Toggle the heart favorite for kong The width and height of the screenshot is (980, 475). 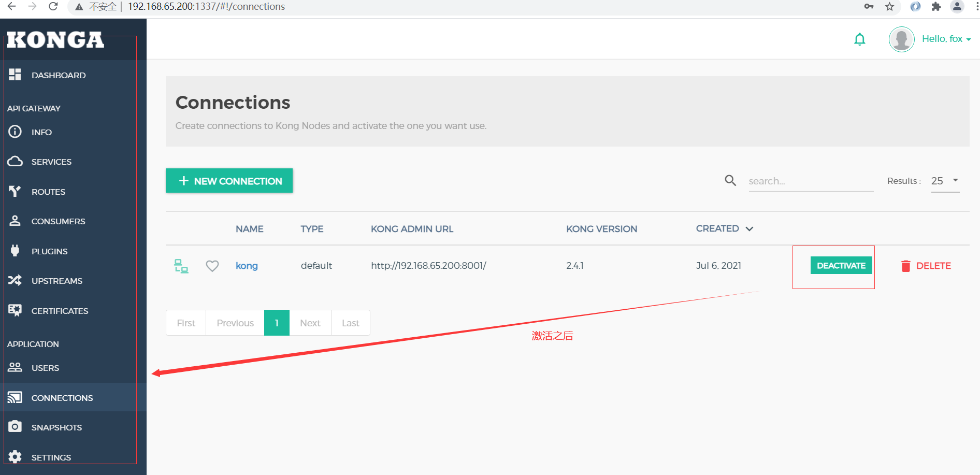point(212,266)
